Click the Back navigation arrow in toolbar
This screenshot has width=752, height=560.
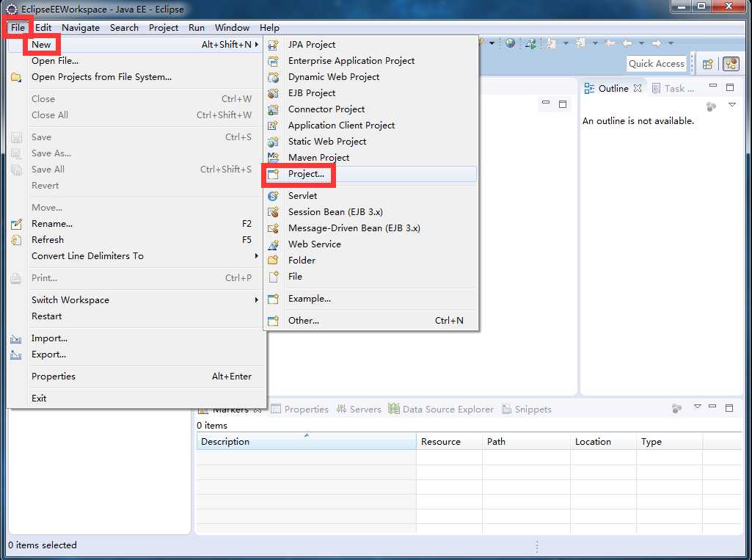627,43
